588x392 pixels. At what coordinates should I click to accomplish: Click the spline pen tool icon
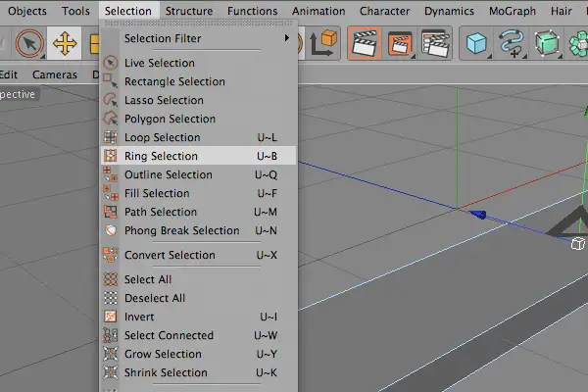click(x=512, y=43)
